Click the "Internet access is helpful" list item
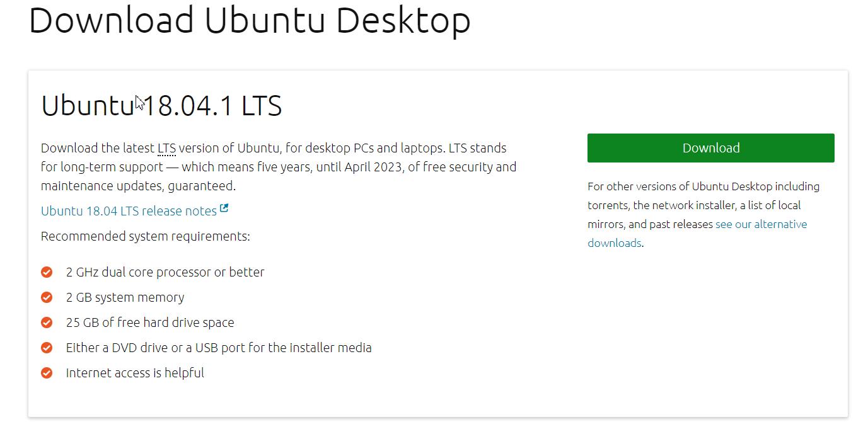The height and width of the screenshot is (422, 868). 135,372
